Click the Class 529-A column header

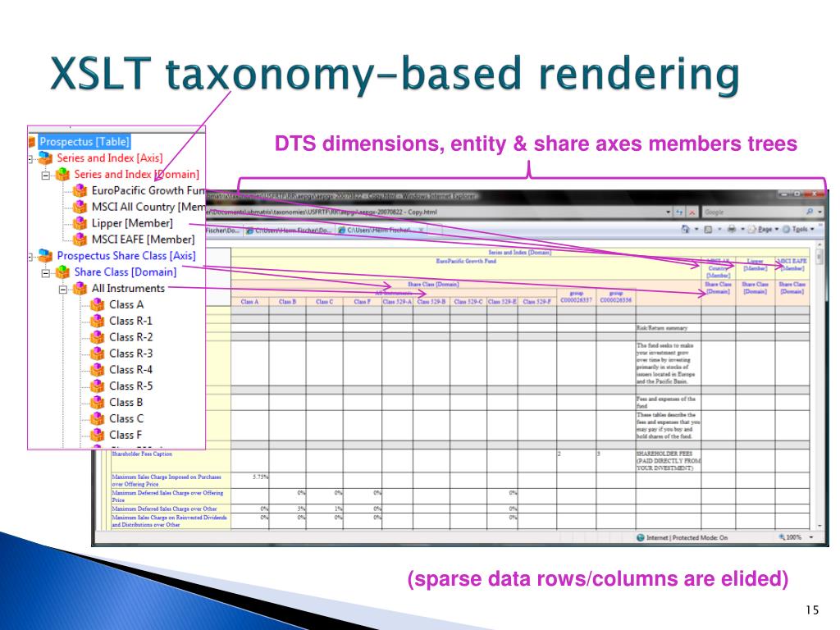pyautogui.click(x=398, y=302)
